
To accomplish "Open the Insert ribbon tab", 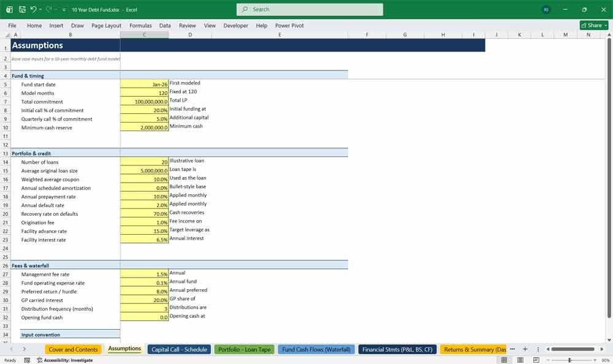I will (x=56, y=25).
